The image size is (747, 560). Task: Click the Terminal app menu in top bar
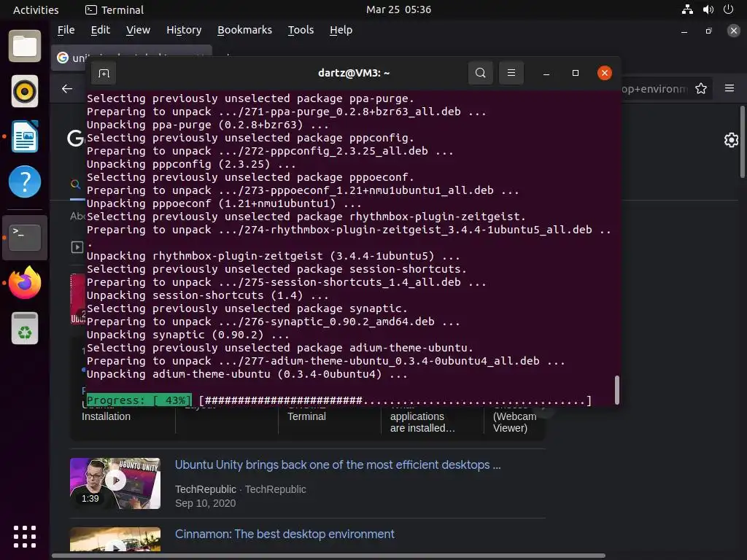click(x=115, y=10)
